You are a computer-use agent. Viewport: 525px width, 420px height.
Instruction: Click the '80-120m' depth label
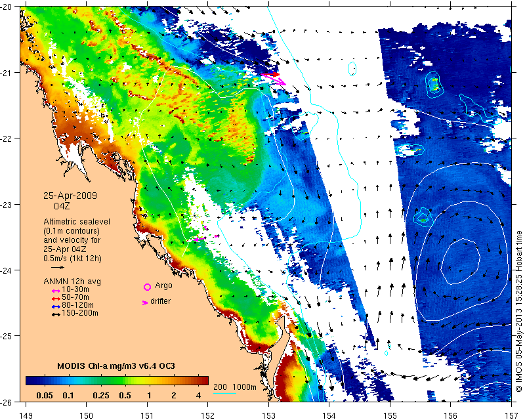click(x=77, y=305)
